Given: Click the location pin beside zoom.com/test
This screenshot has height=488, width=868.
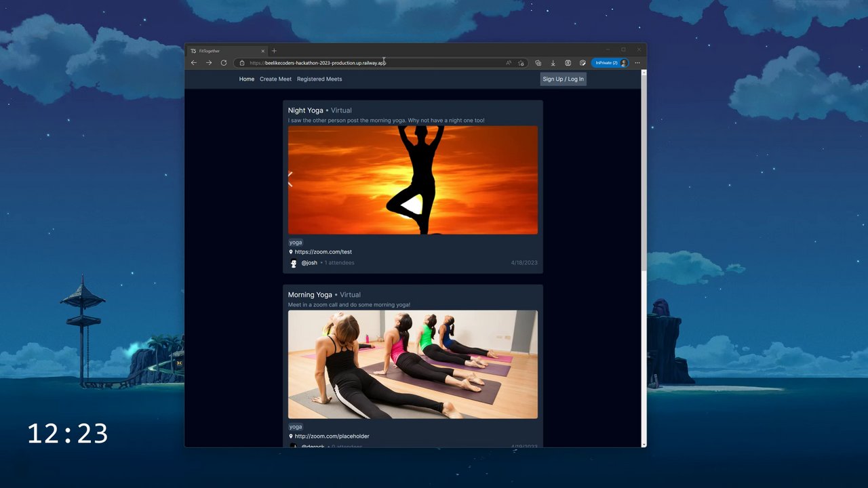Looking at the screenshot, I should (291, 252).
